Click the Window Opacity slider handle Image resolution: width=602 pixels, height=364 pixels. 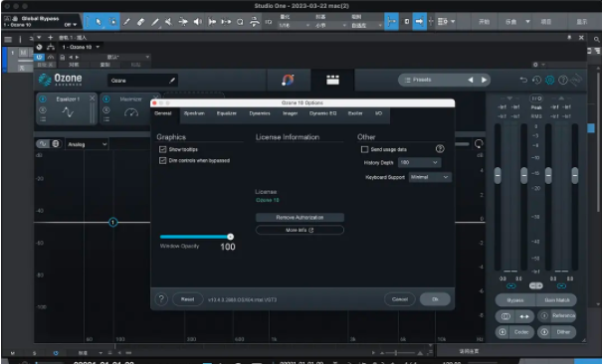pos(231,237)
